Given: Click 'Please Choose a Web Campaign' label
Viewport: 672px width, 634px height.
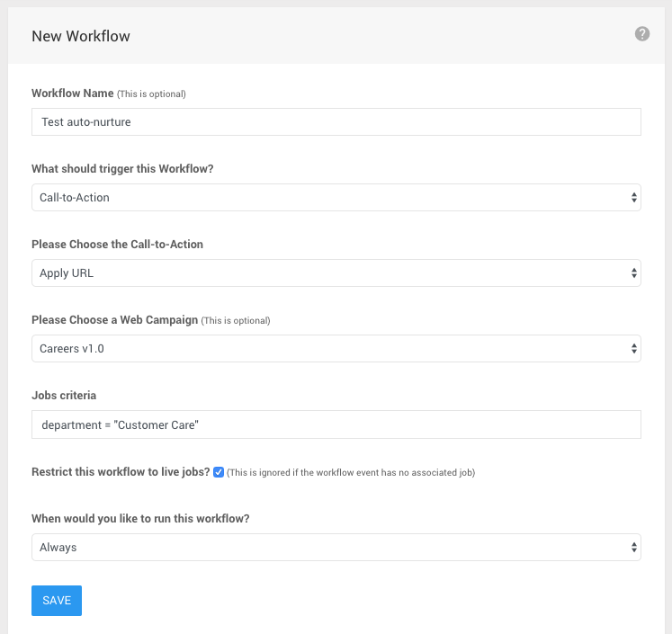Looking at the screenshot, I should click(115, 320).
